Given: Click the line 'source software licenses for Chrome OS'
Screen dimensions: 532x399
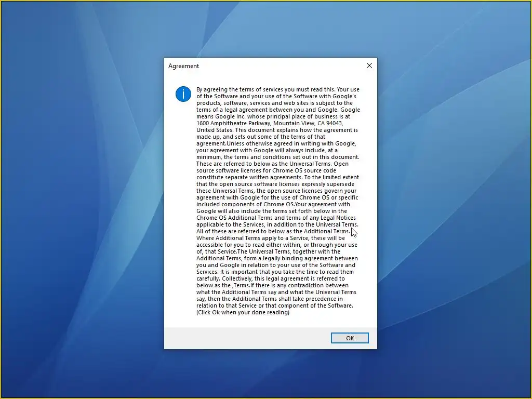Looking at the screenshot, I should coord(267,170).
